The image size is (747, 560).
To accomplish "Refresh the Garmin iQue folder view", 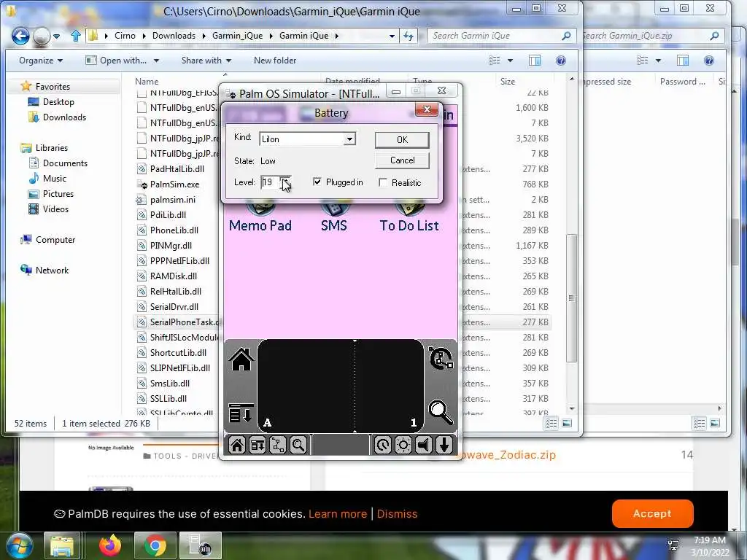I will pos(409,36).
